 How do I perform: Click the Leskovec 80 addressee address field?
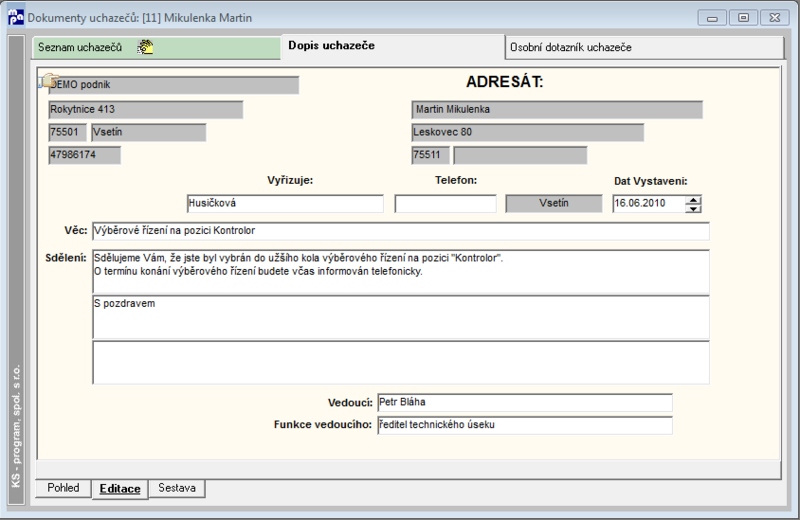pyautogui.click(x=528, y=132)
